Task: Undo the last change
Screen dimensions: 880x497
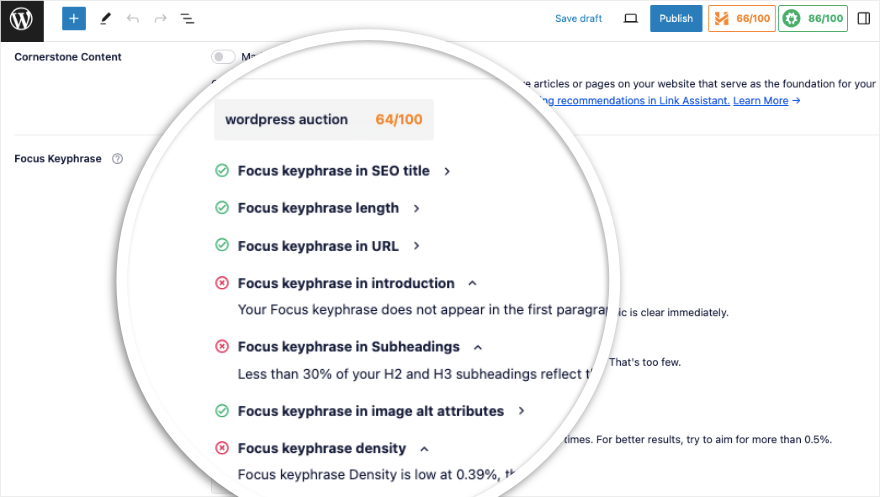Action: coord(132,19)
